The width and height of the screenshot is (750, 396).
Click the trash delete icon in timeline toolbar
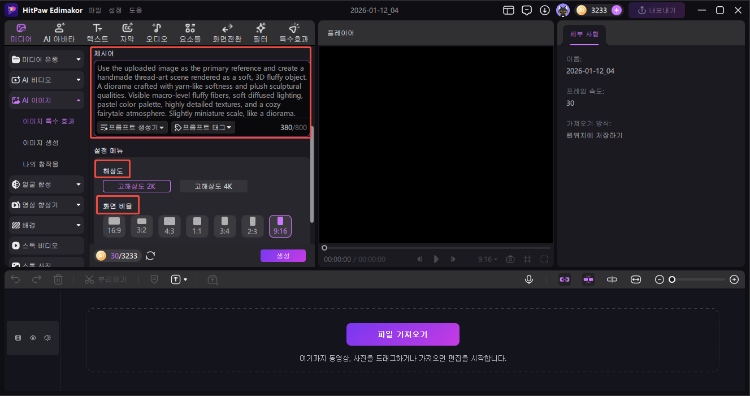pos(58,279)
